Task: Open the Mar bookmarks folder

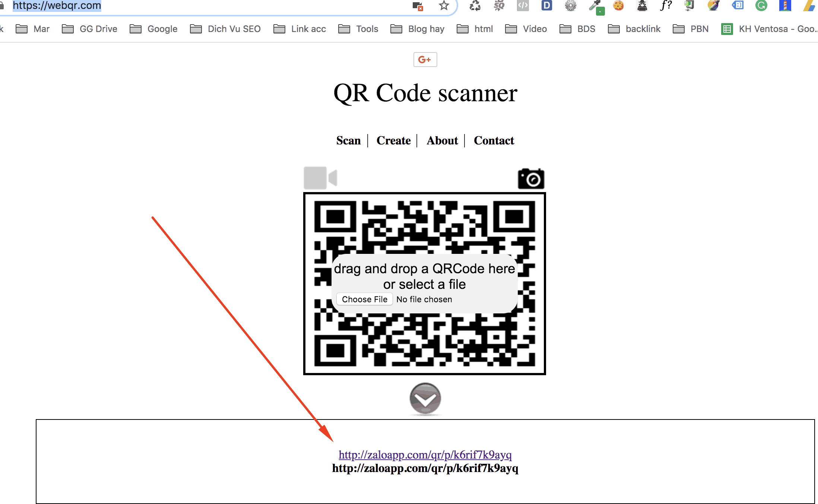Action: [33, 29]
